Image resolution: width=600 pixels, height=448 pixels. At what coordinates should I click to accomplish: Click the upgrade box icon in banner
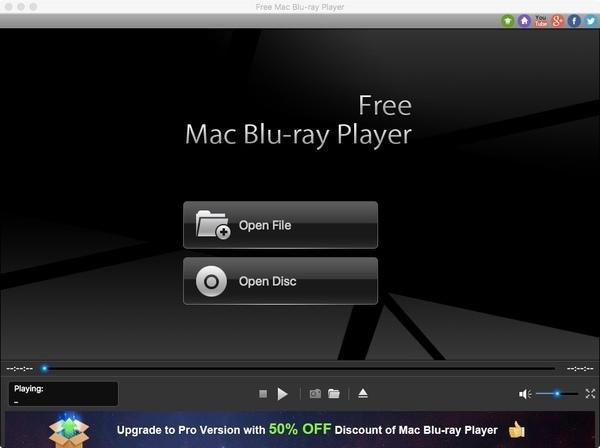click(69, 432)
